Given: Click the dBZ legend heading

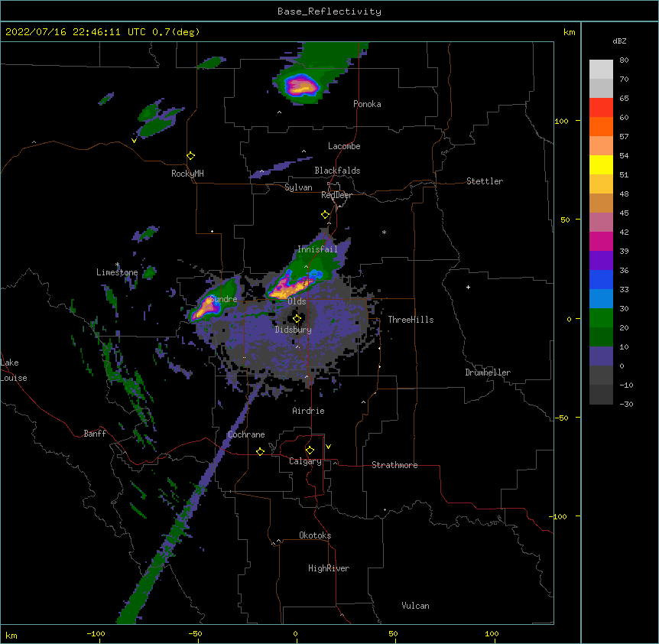Looking at the screenshot, I should click(619, 41).
